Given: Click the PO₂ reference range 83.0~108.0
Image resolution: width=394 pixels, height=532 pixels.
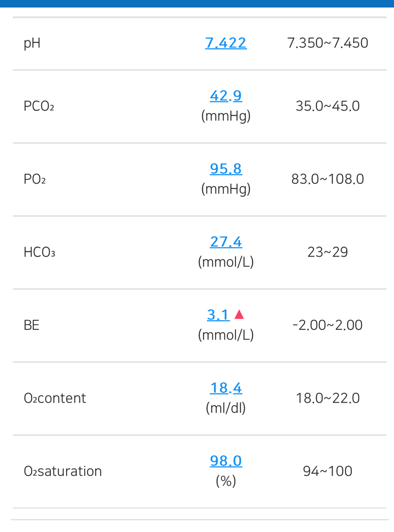Looking at the screenshot, I should coord(327,179).
